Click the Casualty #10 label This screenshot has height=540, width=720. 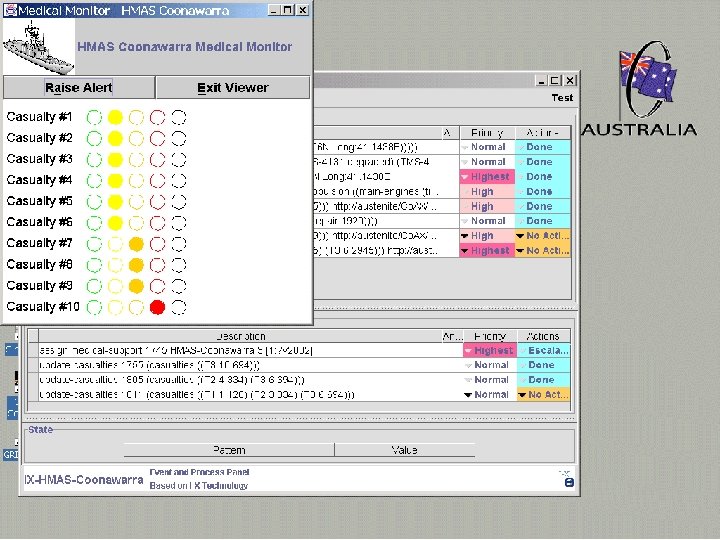pyautogui.click(x=43, y=306)
